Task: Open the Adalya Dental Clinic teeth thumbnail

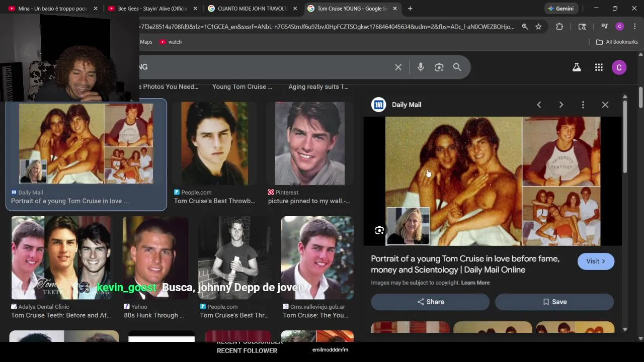Action: [61, 257]
